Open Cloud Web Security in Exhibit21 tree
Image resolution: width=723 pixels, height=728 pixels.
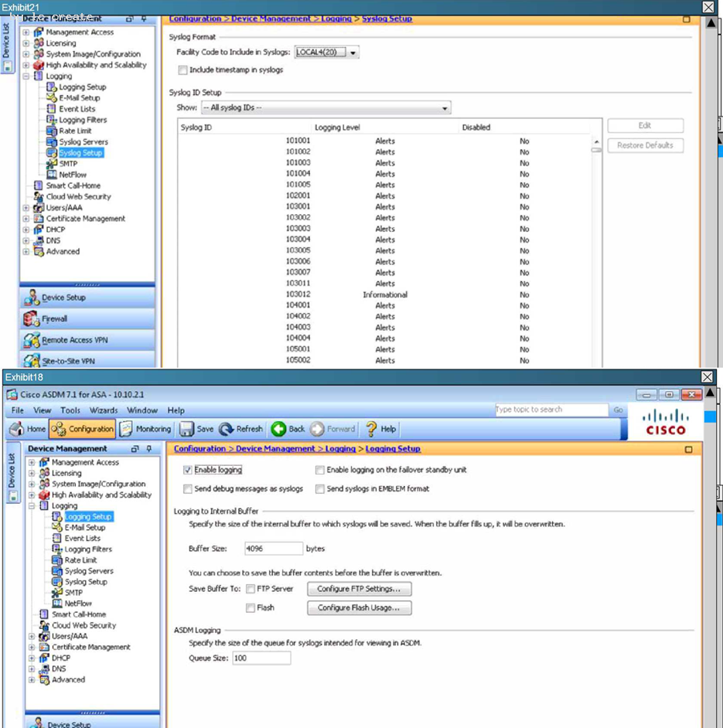tap(79, 196)
